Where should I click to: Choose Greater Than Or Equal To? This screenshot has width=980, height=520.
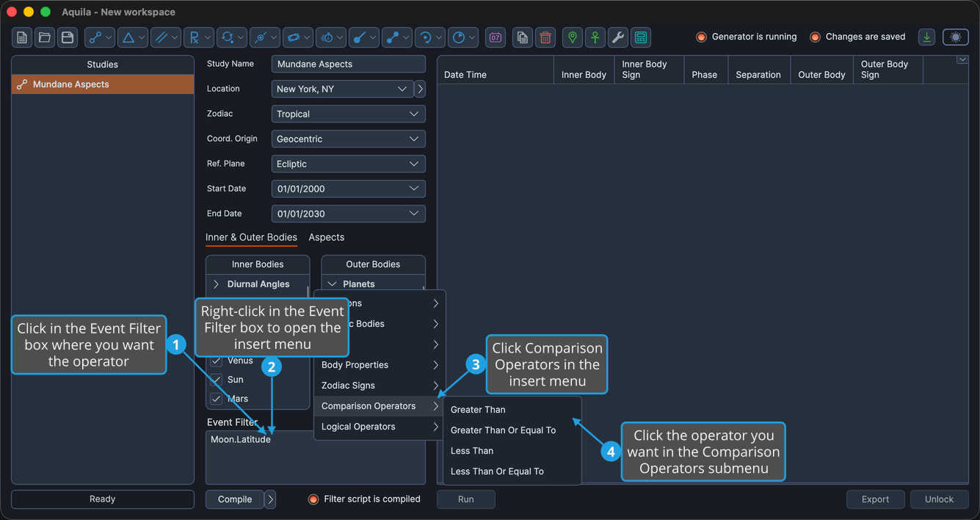click(x=512, y=430)
